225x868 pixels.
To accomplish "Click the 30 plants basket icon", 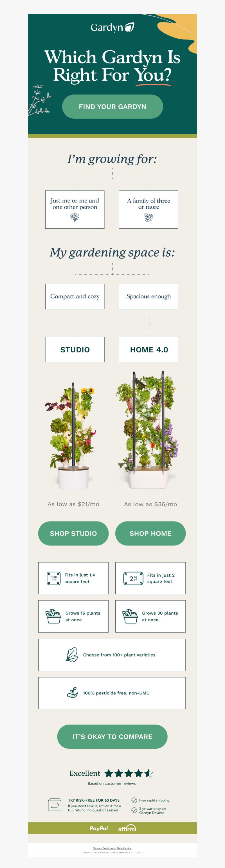I will tap(130, 616).
